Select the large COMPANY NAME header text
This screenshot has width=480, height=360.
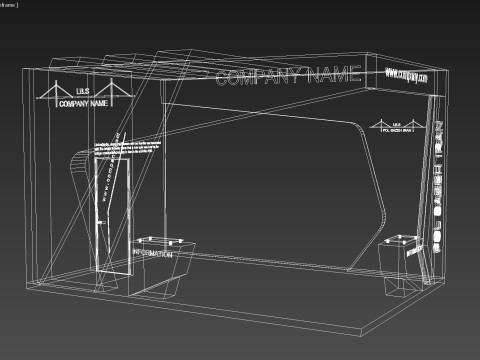tap(289, 75)
